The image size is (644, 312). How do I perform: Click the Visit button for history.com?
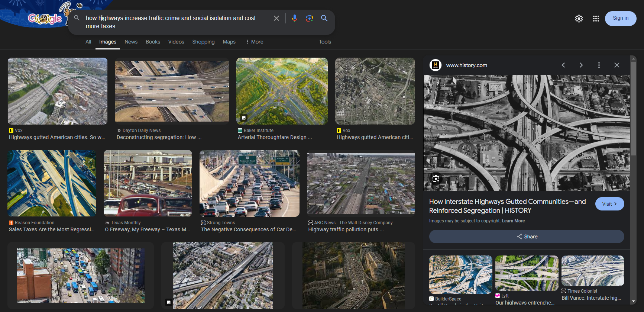click(609, 204)
